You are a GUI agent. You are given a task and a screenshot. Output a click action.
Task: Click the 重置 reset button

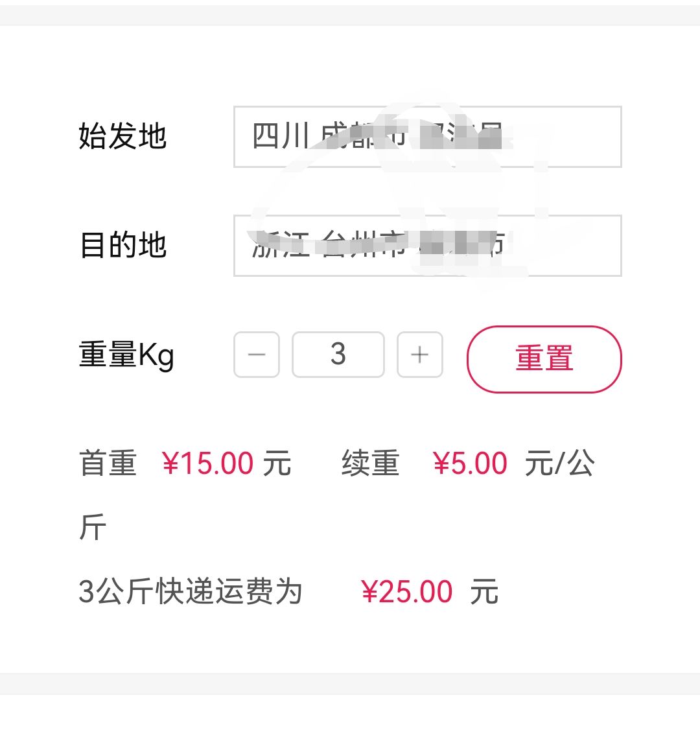point(544,359)
